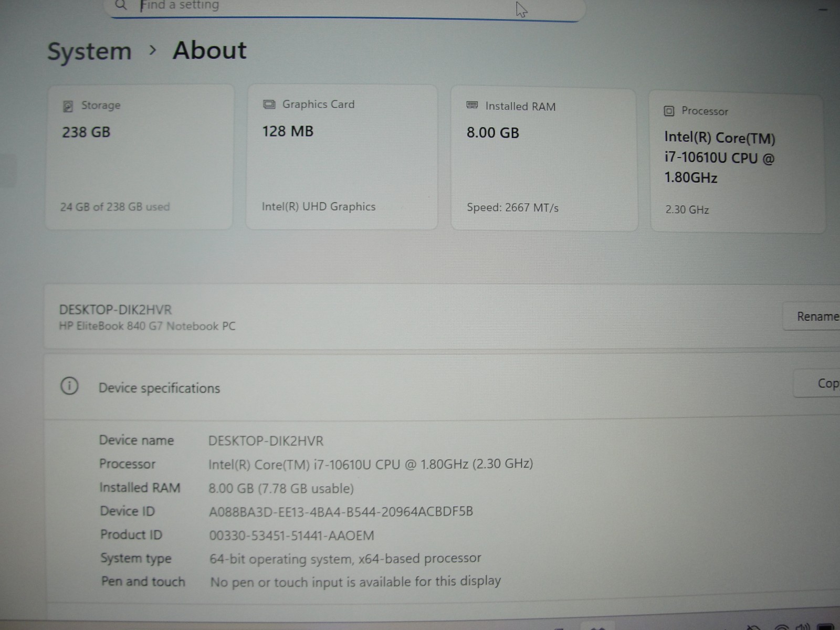Click the Processor chip icon

(x=669, y=111)
